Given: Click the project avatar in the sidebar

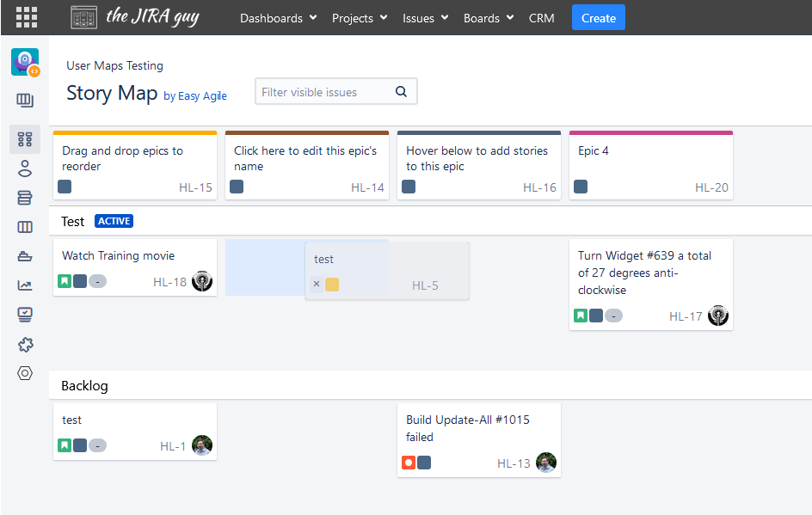Looking at the screenshot, I should point(25,63).
